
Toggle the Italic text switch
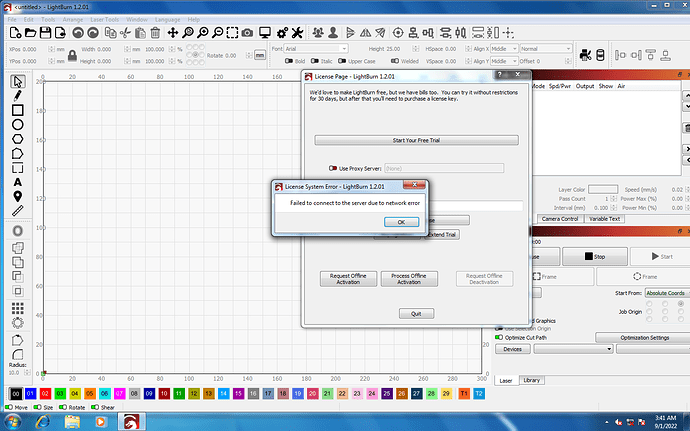coord(315,61)
